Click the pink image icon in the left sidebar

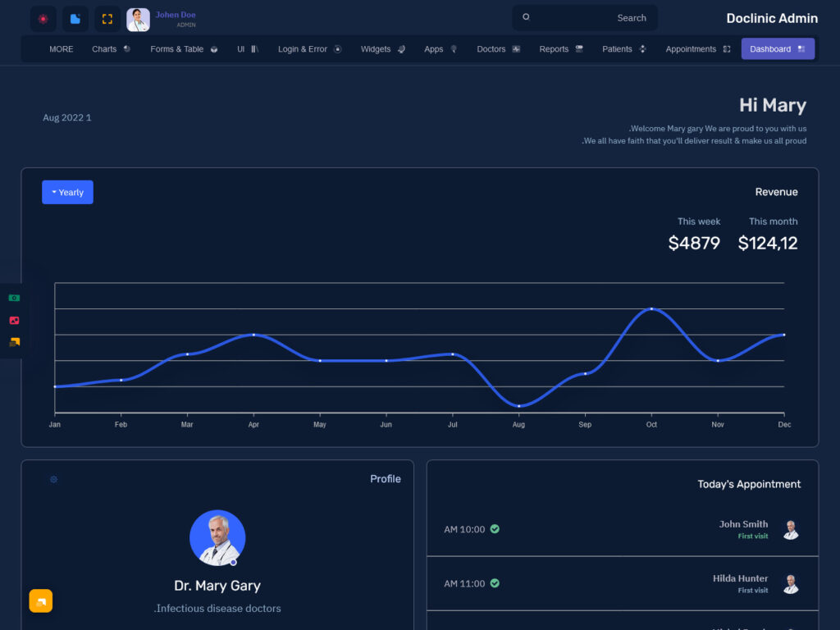tap(13, 320)
